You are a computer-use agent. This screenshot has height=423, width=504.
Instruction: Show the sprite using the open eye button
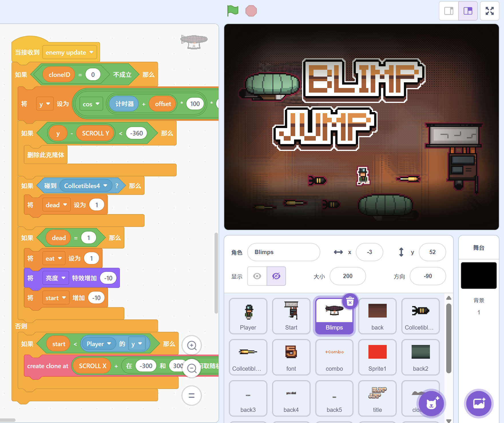coord(257,276)
